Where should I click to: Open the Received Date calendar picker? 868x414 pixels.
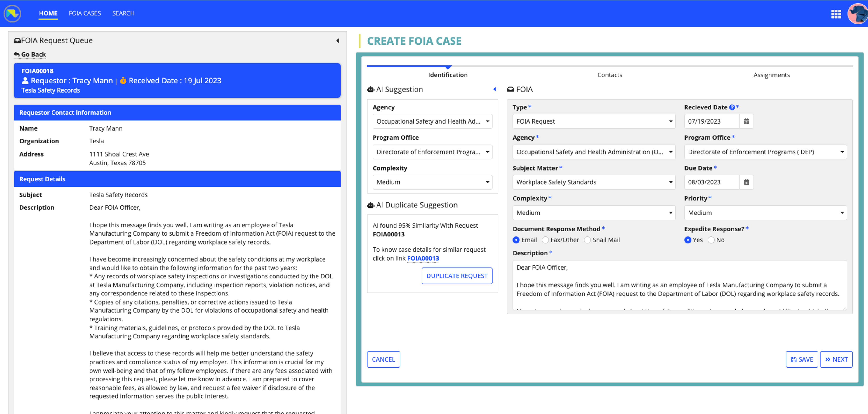[746, 121]
